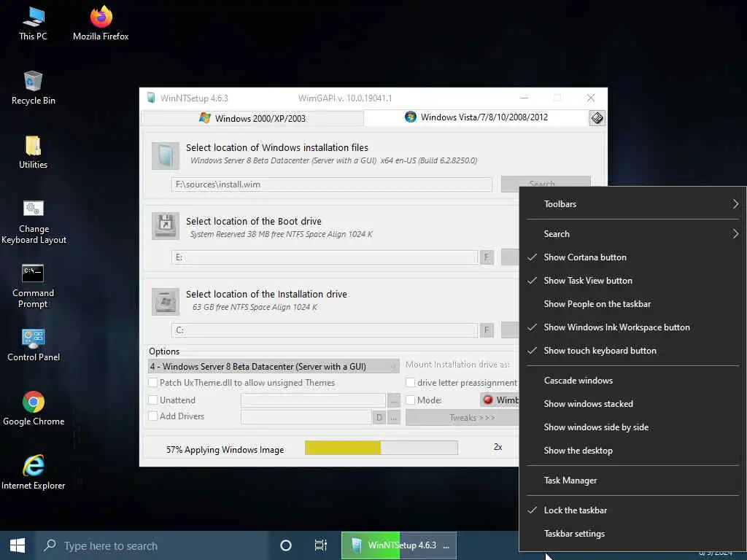Choose Show windows stacked
This screenshot has height=560, width=747.
point(632,404)
